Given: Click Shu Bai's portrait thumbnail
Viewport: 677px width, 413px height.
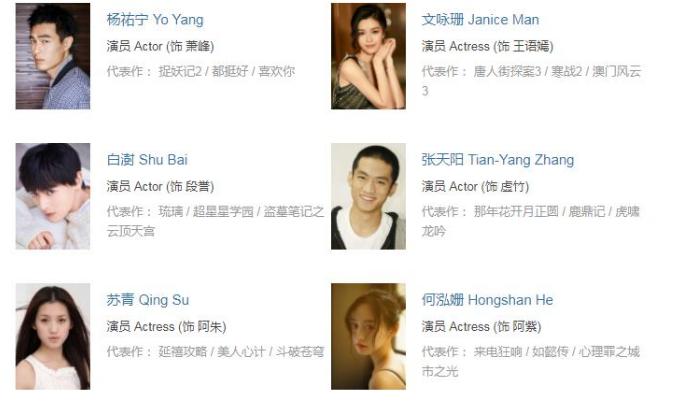Looking at the screenshot, I should 53,196.
